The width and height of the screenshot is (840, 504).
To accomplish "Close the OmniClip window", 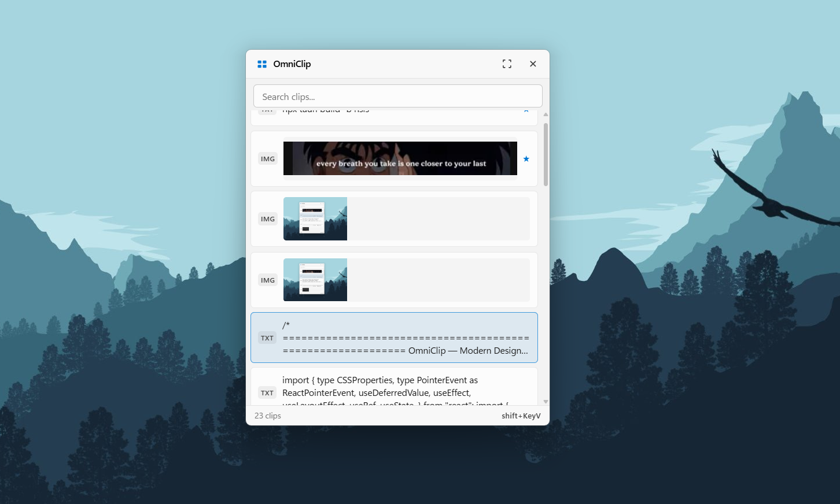I will (x=533, y=64).
